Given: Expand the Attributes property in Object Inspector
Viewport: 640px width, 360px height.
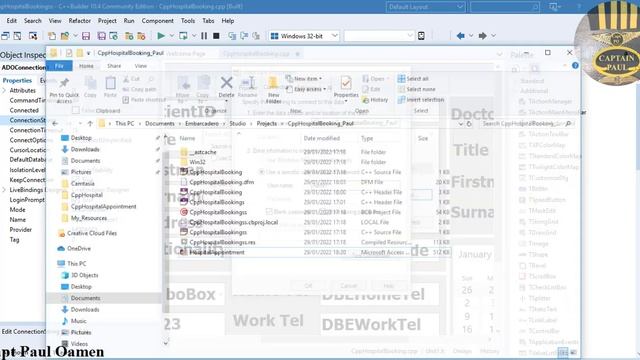Looking at the screenshot, I should point(4,90).
